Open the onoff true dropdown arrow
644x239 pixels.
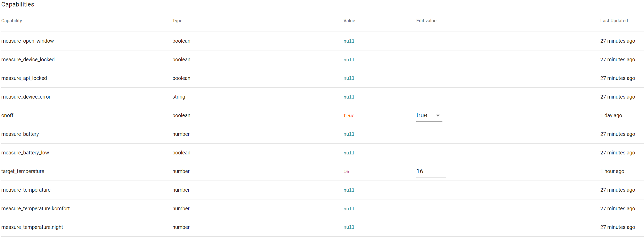(x=438, y=115)
